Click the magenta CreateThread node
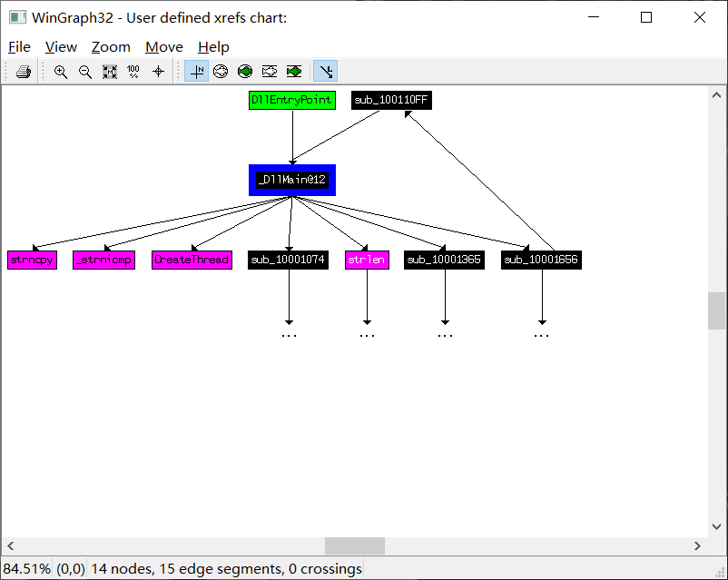Viewport: 728px width, 580px height. pyautogui.click(x=191, y=260)
